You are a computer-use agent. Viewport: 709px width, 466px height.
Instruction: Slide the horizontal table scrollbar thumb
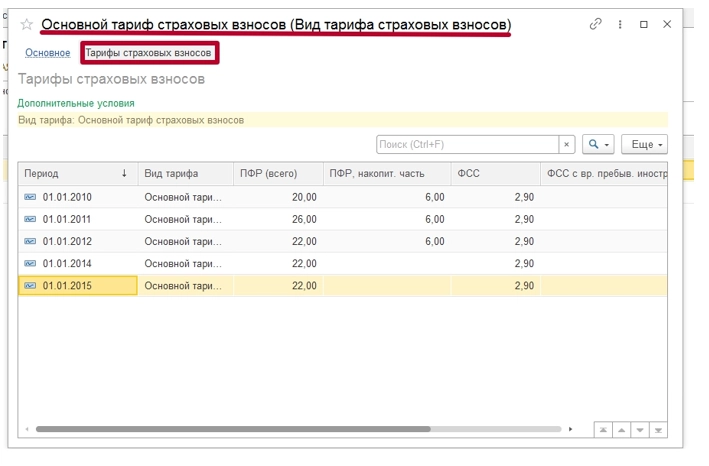pos(233,429)
